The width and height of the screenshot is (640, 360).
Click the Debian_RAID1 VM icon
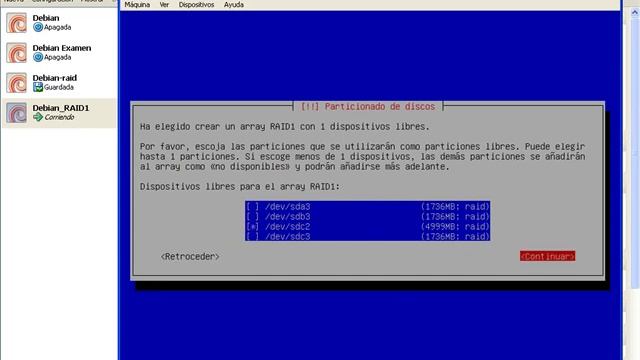pos(16,113)
